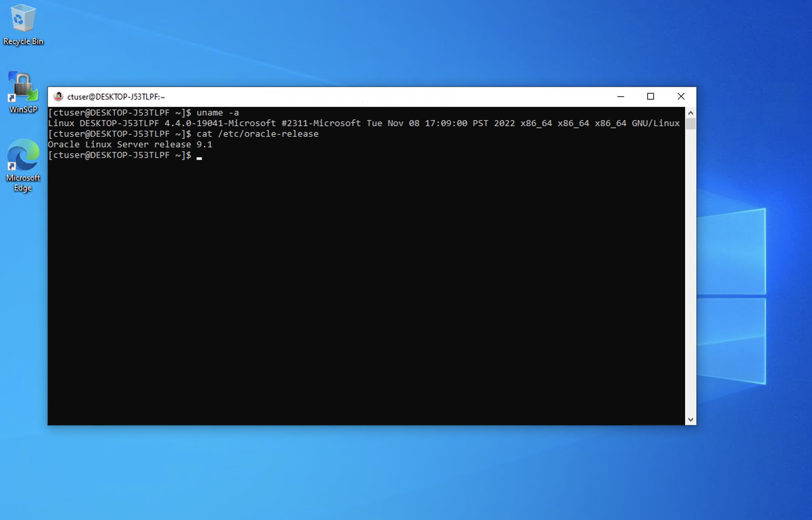Screen dimensions: 812x520
Task: Minimize the ctuser terminal window
Action: [x=620, y=97]
